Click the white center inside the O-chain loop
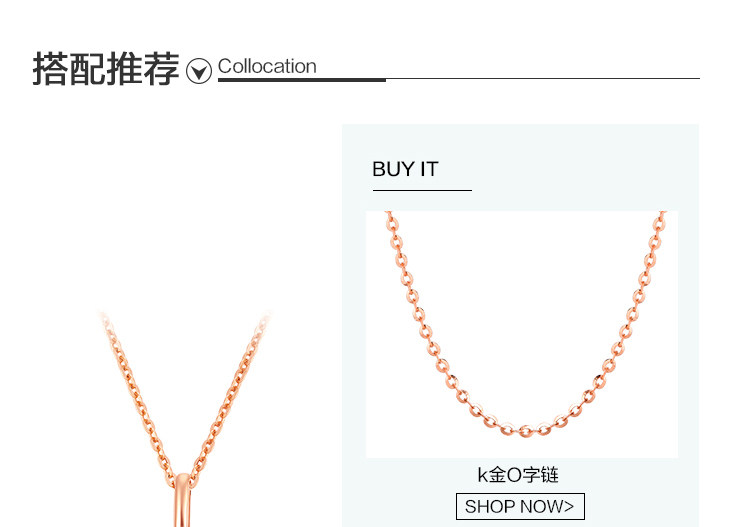 click(525, 311)
